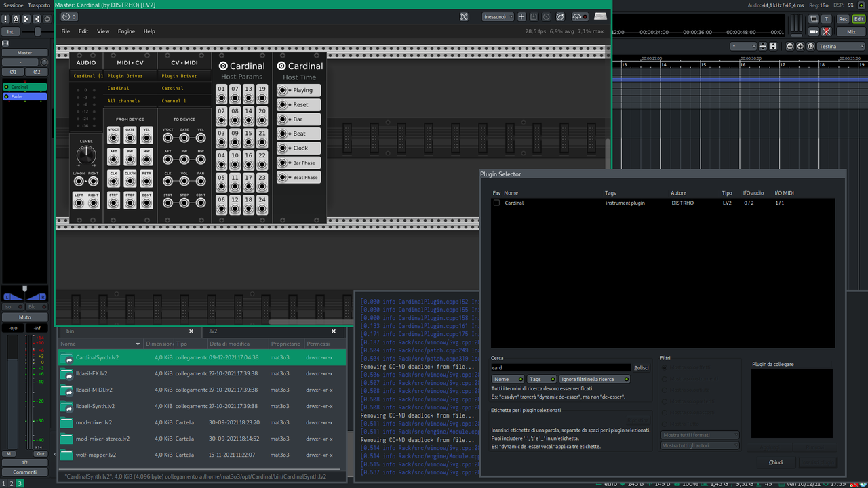The image size is (868, 488).
Task: Click the expand tracks icon
Action: pos(773,46)
